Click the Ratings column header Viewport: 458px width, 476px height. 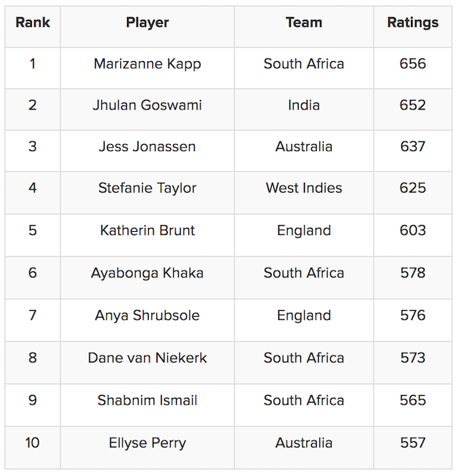pyautogui.click(x=412, y=22)
